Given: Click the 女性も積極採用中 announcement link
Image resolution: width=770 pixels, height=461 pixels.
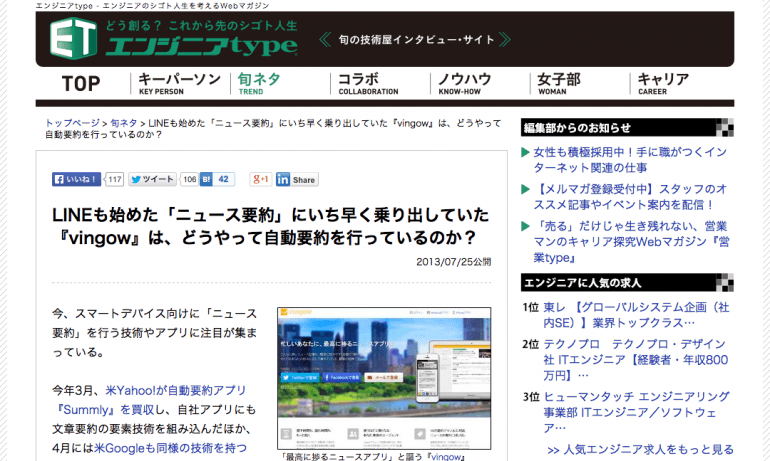Looking at the screenshot, I should 630,160.
